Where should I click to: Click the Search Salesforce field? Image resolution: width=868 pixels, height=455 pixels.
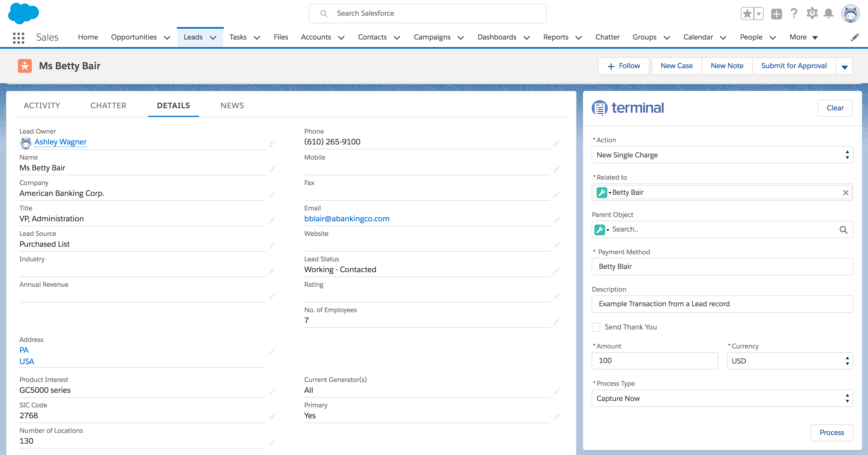(x=428, y=14)
